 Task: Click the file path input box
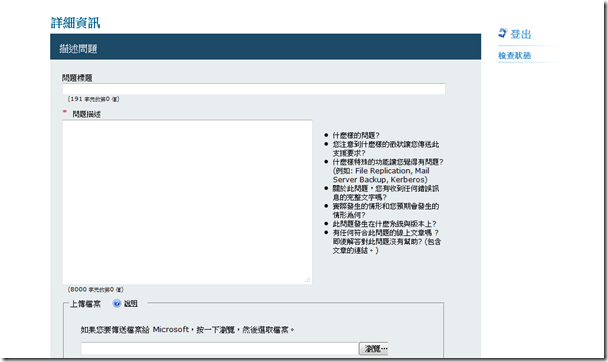(219, 348)
